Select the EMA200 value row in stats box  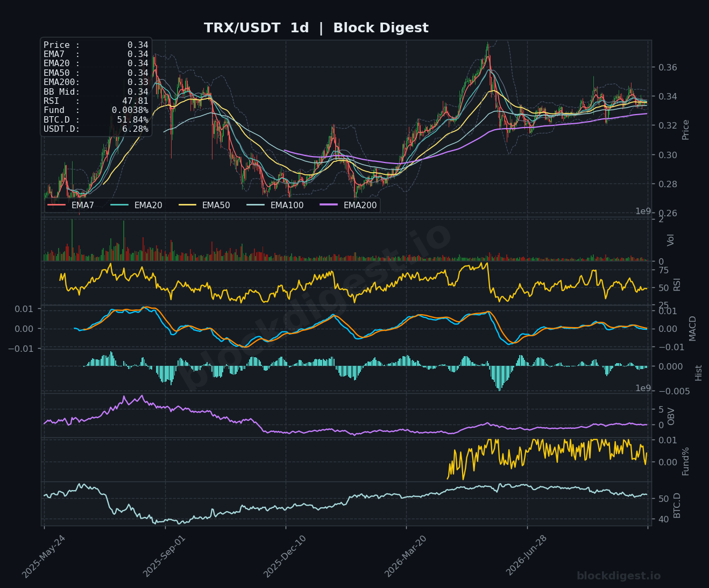pyautogui.click(x=96, y=82)
